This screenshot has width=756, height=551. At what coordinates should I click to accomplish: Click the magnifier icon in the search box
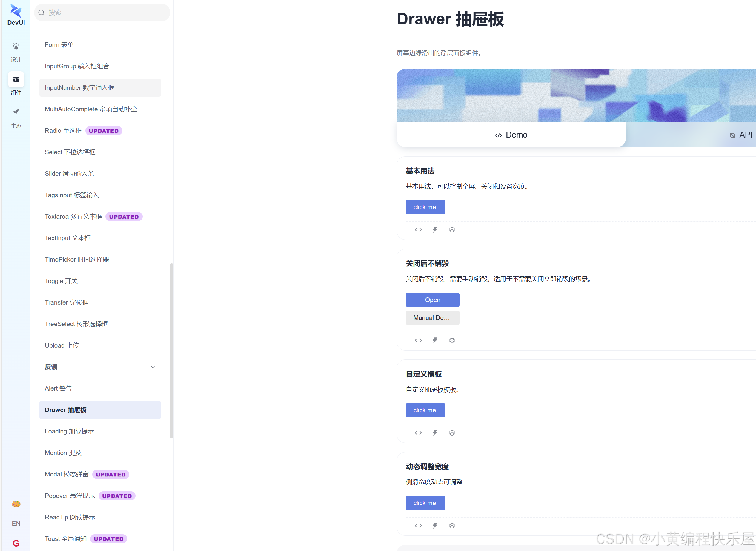[x=42, y=12]
